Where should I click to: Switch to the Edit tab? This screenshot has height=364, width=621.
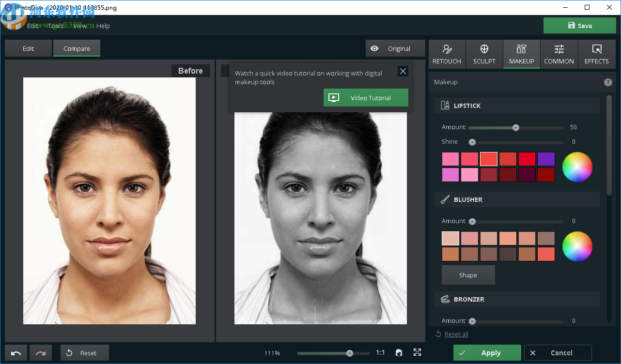(x=28, y=48)
